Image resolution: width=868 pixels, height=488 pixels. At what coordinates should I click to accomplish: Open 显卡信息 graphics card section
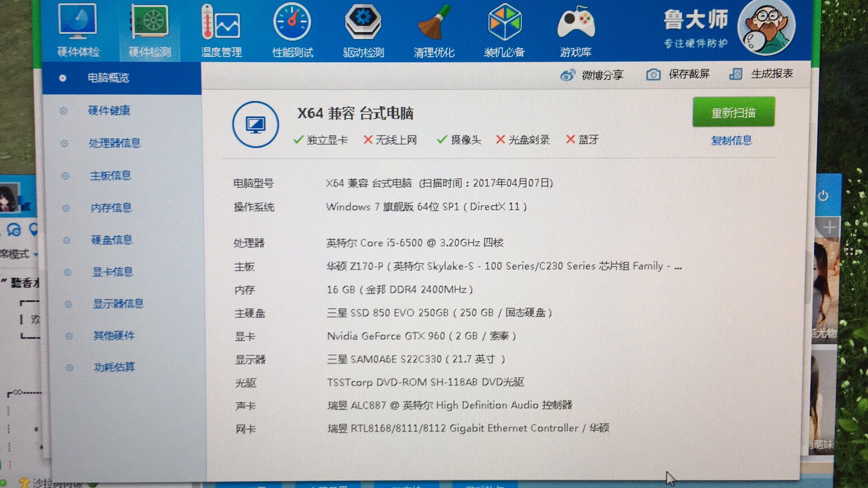113,272
